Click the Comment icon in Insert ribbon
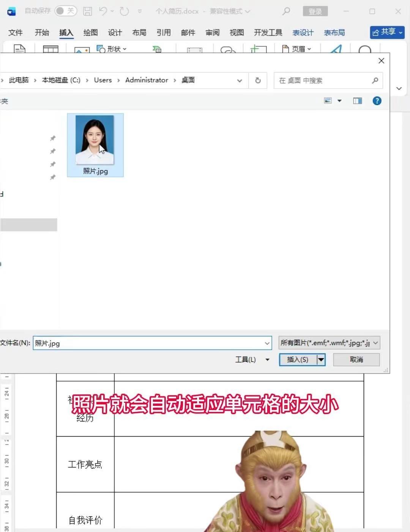 pyautogui.click(x=259, y=49)
